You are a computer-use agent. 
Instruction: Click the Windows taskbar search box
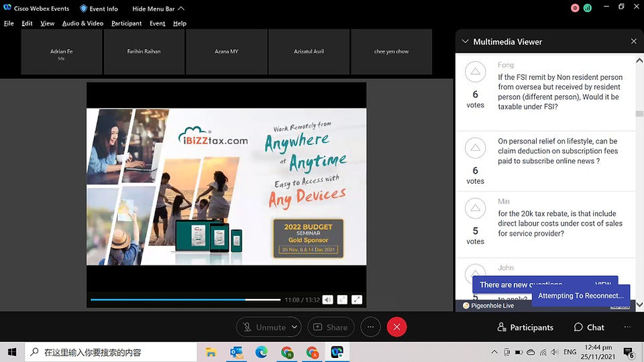click(112, 352)
